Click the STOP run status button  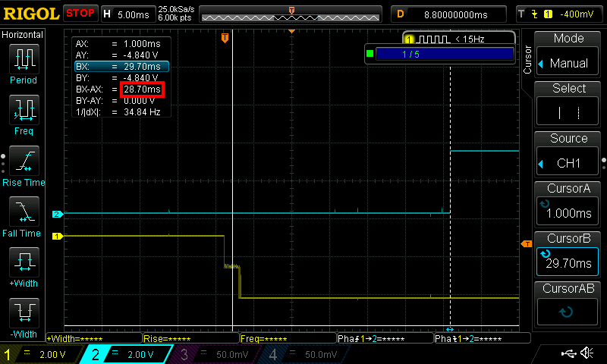point(80,13)
